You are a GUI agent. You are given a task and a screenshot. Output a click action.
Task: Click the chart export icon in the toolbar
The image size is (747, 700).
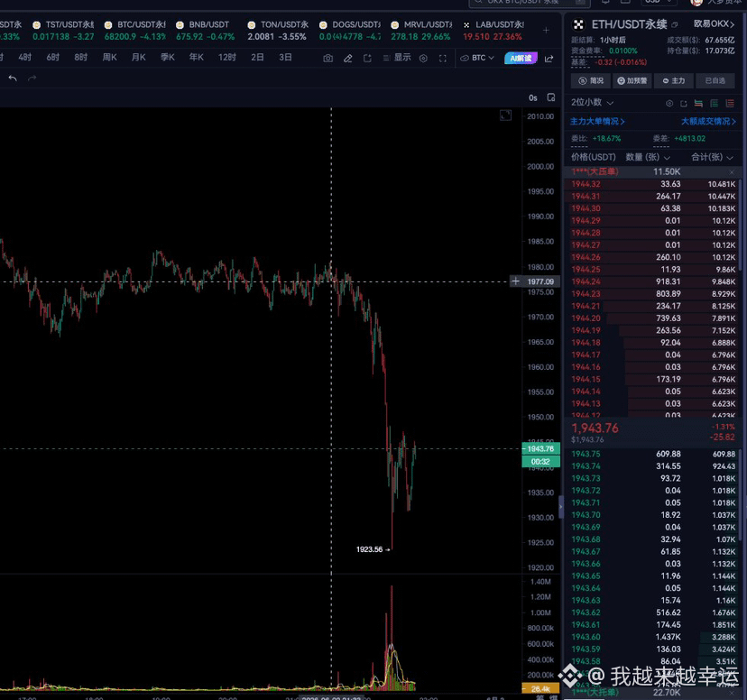367,58
